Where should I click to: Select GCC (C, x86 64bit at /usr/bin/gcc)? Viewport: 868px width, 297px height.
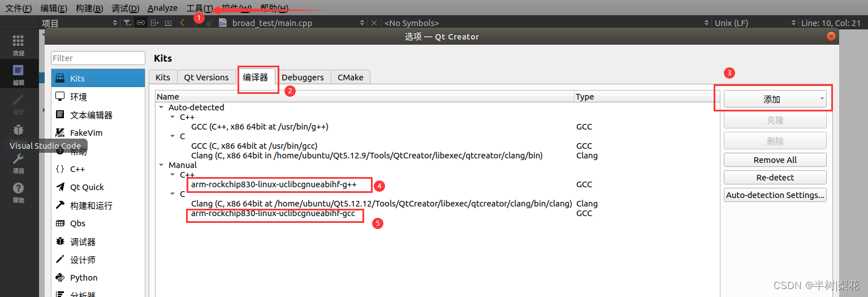point(255,146)
